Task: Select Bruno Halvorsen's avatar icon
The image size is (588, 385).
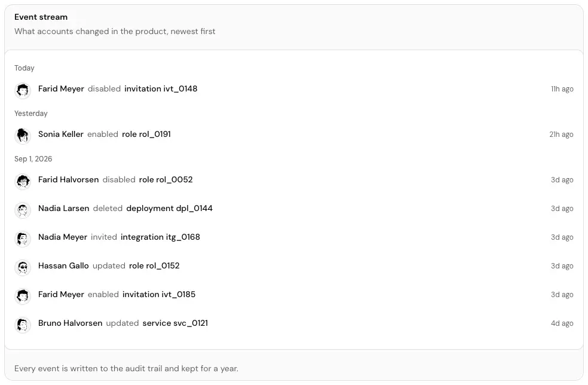Action: pos(23,325)
